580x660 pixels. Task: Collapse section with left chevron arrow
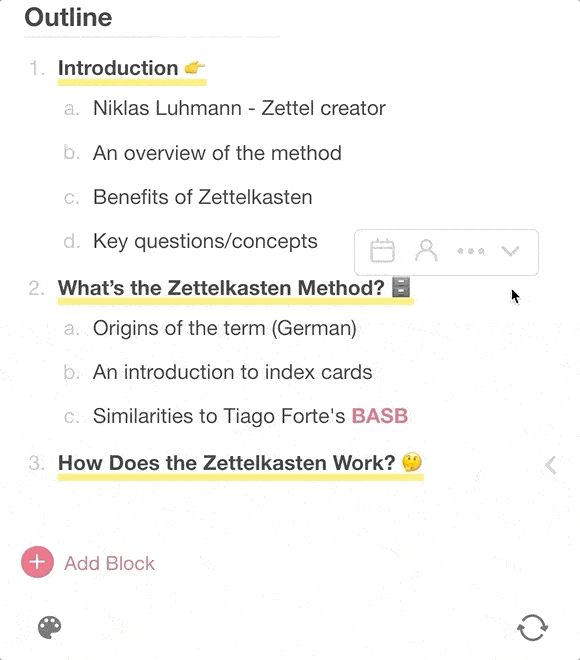(x=551, y=465)
